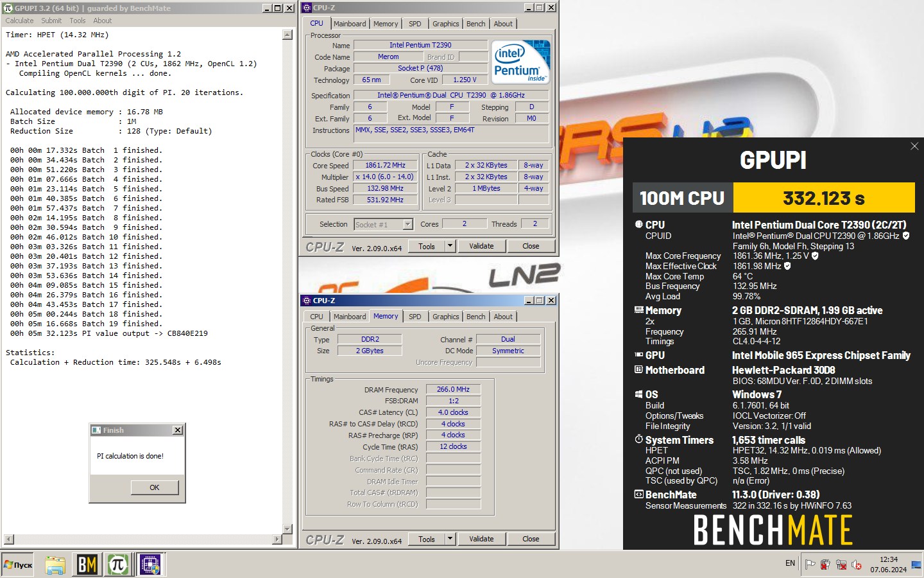Open Windows Explorer from the taskbar
924x578 pixels.
coord(55,565)
